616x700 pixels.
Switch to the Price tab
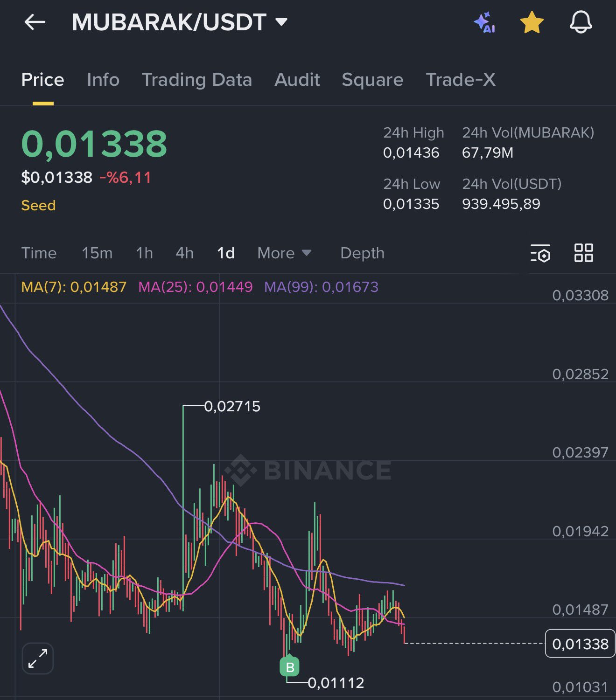click(43, 80)
